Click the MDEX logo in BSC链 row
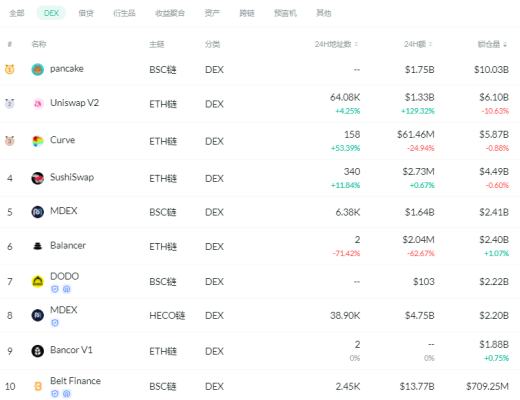Screen dimensions: 520x400 [38, 212]
